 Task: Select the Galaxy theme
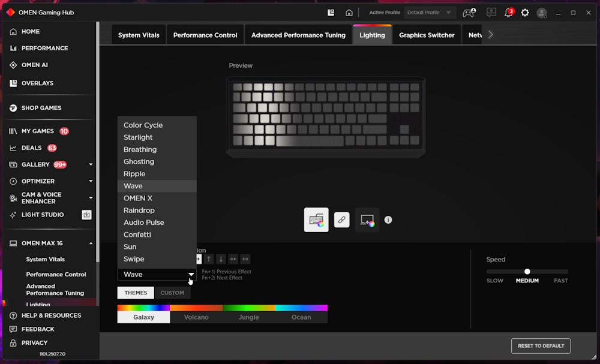click(144, 314)
